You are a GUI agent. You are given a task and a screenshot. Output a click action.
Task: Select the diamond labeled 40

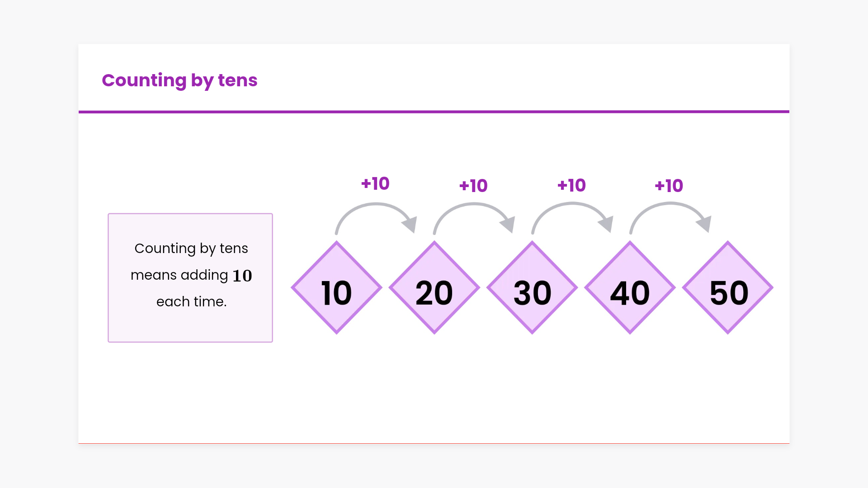pyautogui.click(x=630, y=288)
